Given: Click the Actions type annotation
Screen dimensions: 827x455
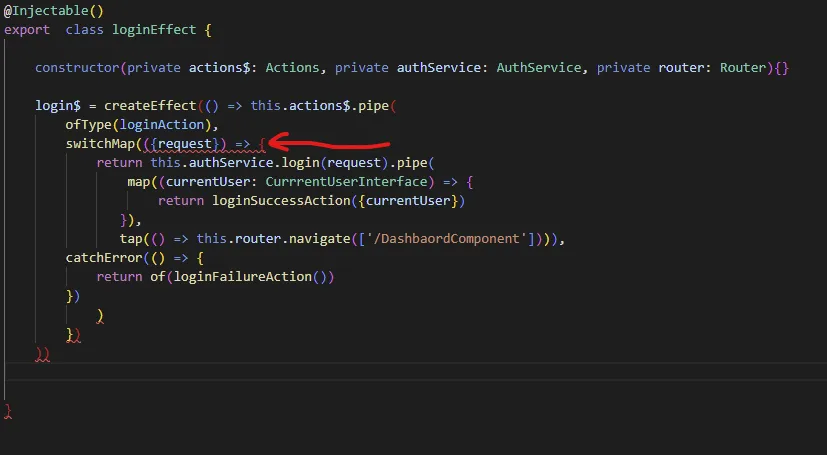Looking at the screenshot, I should pos(292,67).
